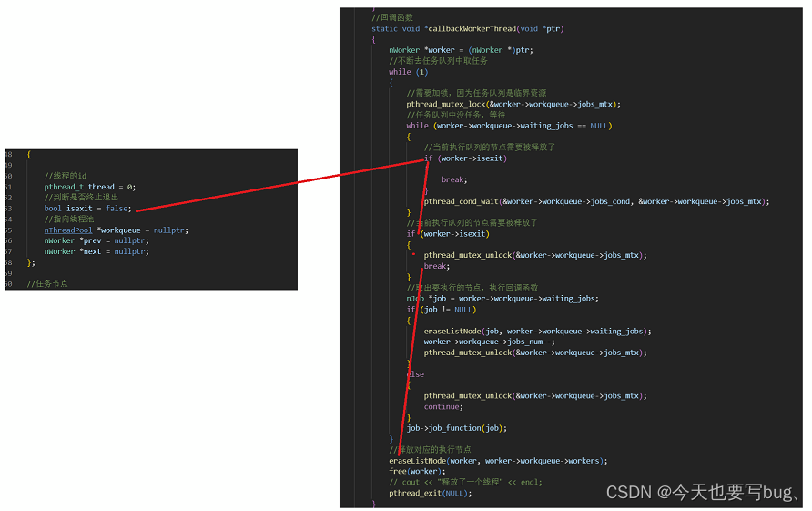Click the commented-out cout line
Screen dimensions: 812x511
(x=465, y=482)
